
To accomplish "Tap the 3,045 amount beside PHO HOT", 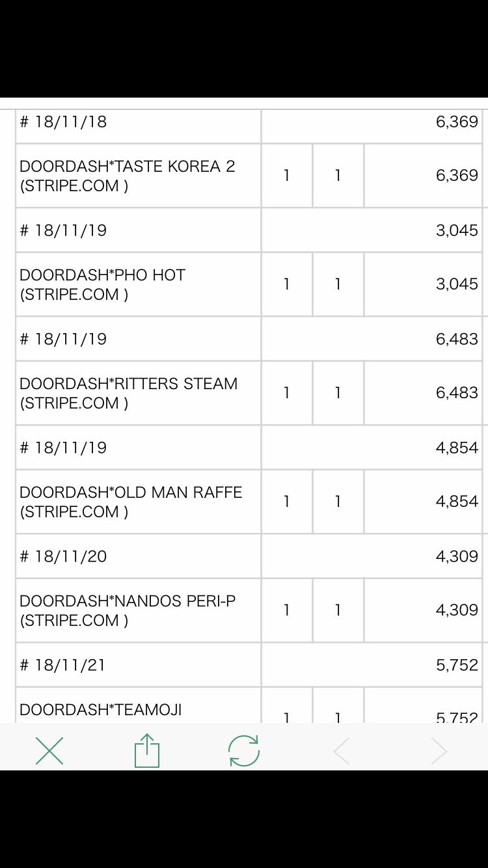I will [x=457, y=284].
